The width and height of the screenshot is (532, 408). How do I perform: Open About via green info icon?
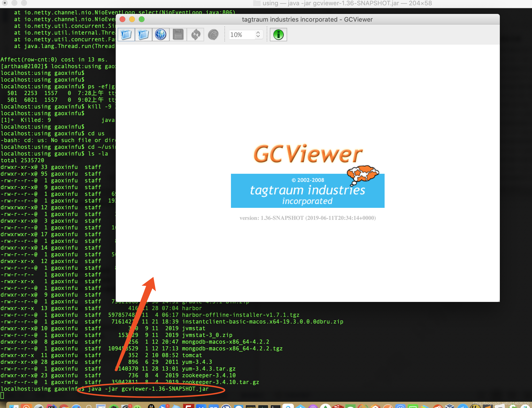(x=278, y=35)
